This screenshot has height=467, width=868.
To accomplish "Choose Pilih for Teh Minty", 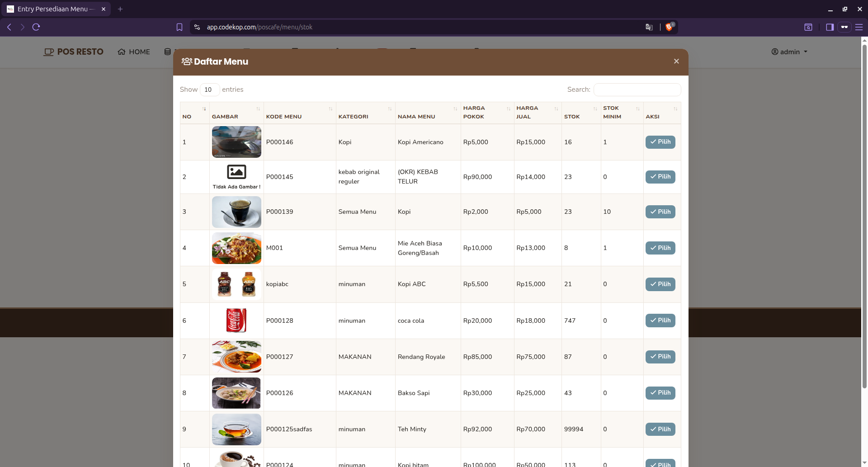I will click(660, 429).
